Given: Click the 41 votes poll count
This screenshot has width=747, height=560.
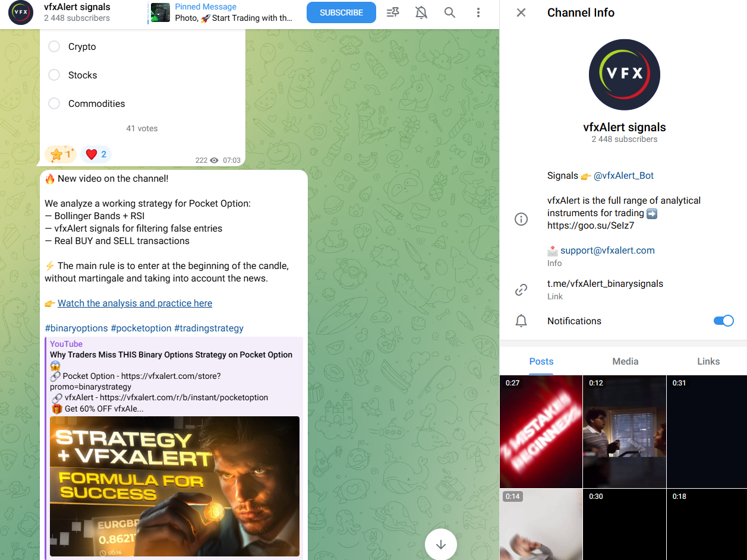Looking at the screenshot, I should tap(142, 128).
